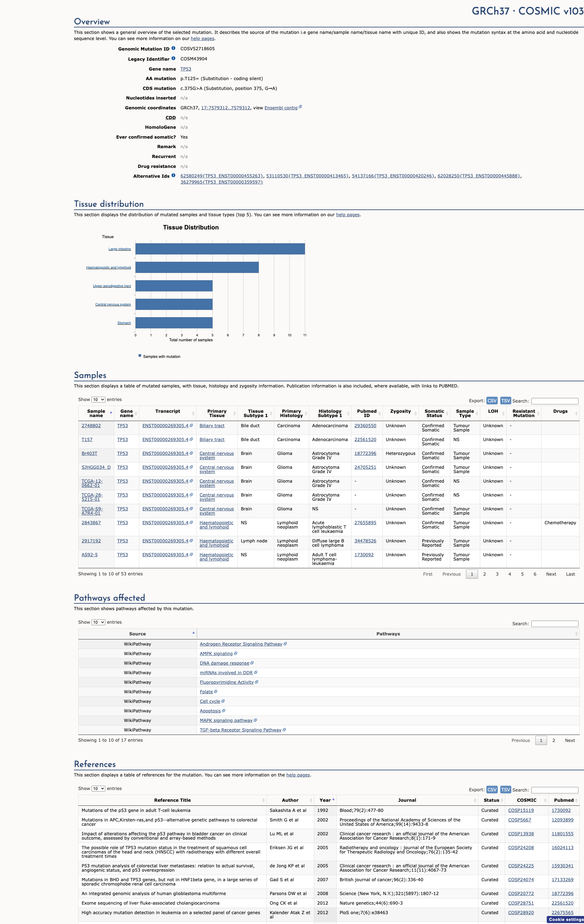Click info icon next to Legacy Identifier

[x=173, y=58]
